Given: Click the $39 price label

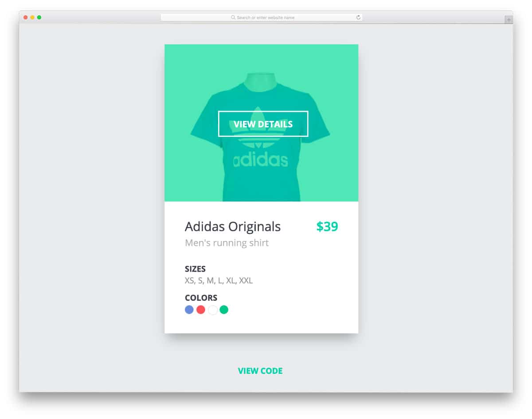Looking at the screenshot, I should point(327,226).
